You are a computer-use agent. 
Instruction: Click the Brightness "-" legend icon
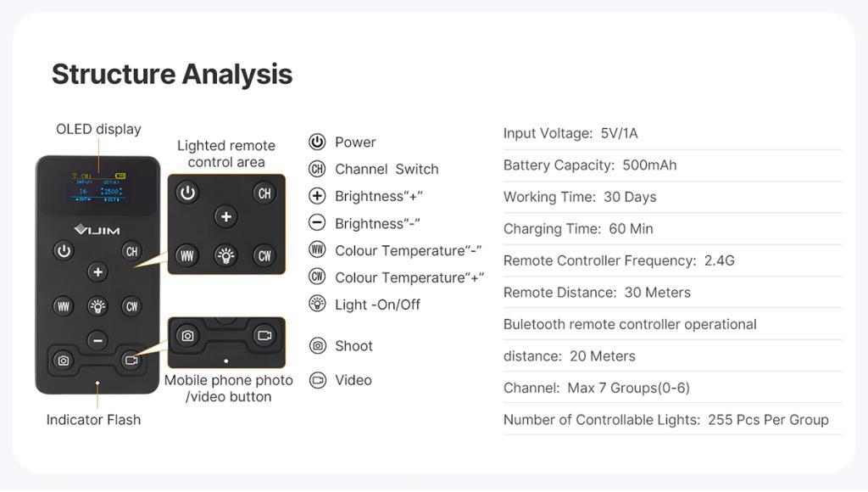click(317, 223)
